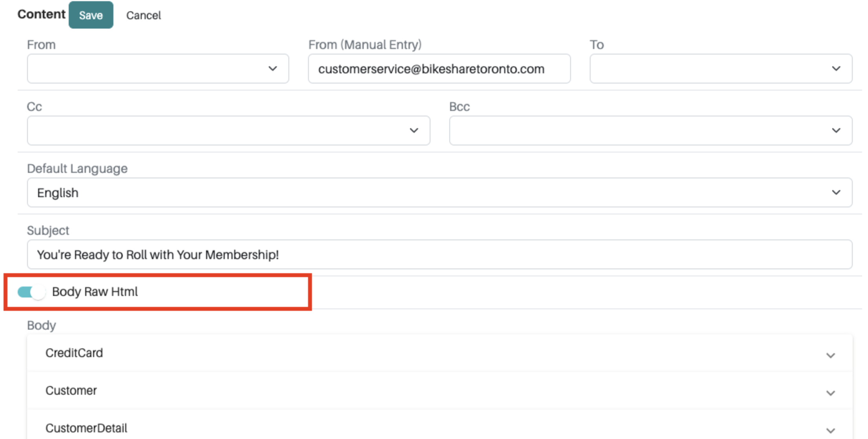Click the chevron on the CustomerDetail row
This screenshot has height=439, width=868.
(x=831, y=430)
